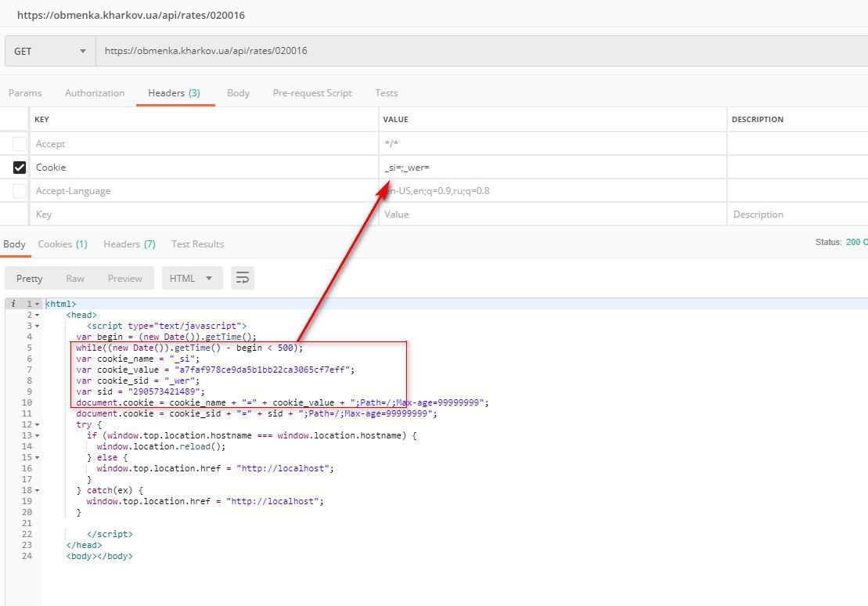The height and width of the screenshot is (606, 868).
Task: Click the cookie_value hash string in code
Action: (x=262, y=370)
